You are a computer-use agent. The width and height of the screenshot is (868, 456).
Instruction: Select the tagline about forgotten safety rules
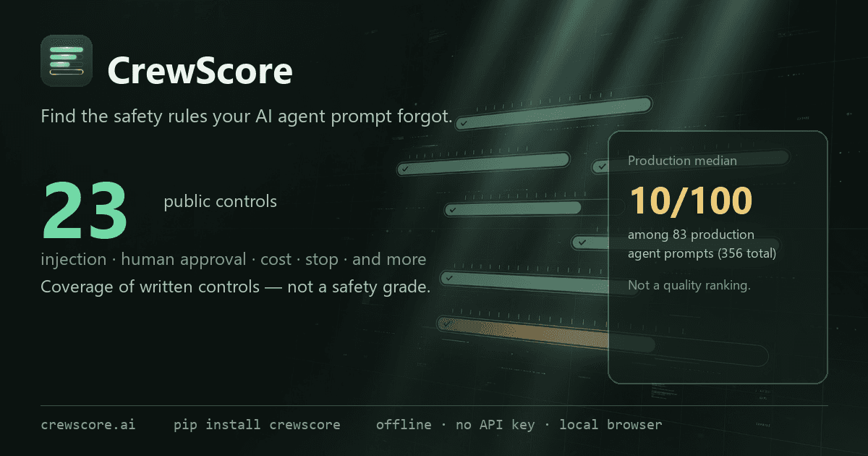click(247, 117)
